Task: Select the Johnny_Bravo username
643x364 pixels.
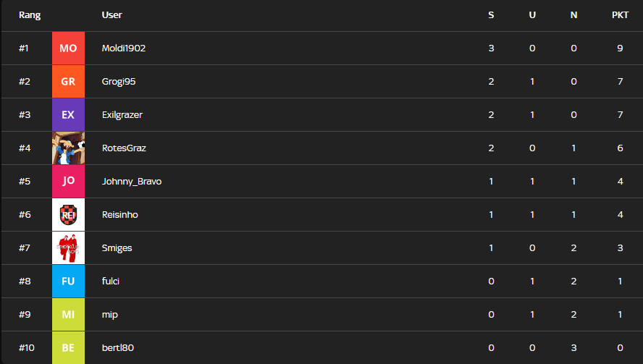Action: (132, 181)
